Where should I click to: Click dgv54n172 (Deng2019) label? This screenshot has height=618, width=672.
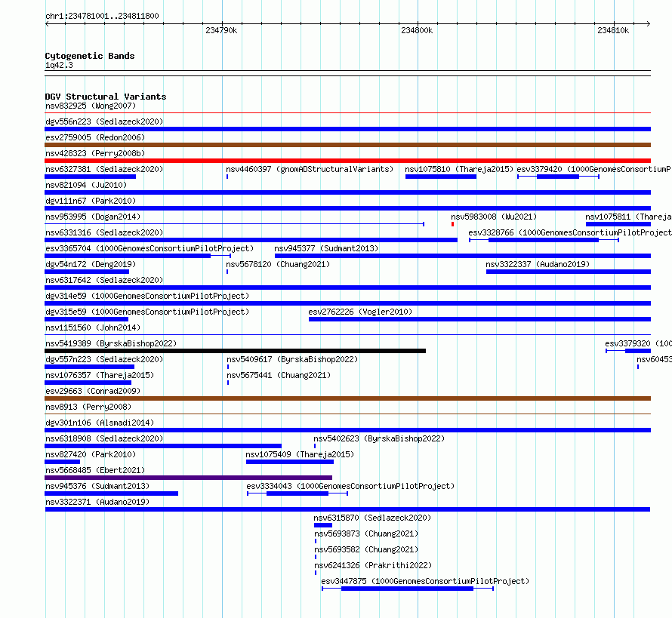point(91,264)
